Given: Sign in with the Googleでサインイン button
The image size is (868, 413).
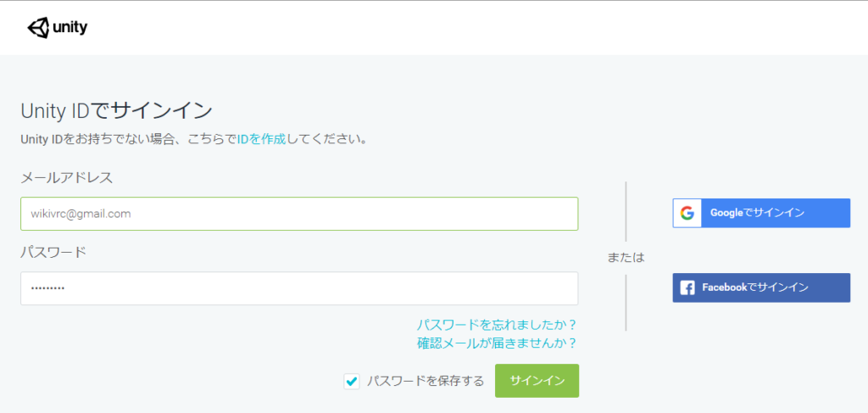Looking at the screenshot, I should [761, 213].
